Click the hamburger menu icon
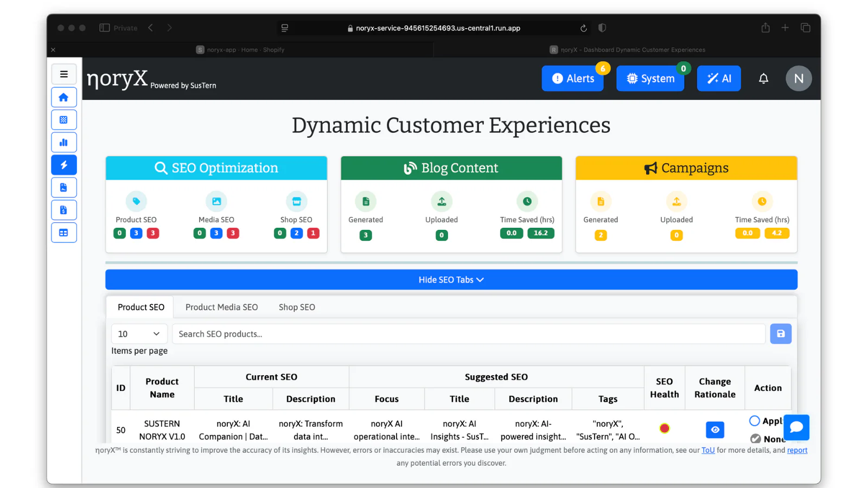This screenshot has width=868, height=488. pyautogui.click(x=63, y=74)
